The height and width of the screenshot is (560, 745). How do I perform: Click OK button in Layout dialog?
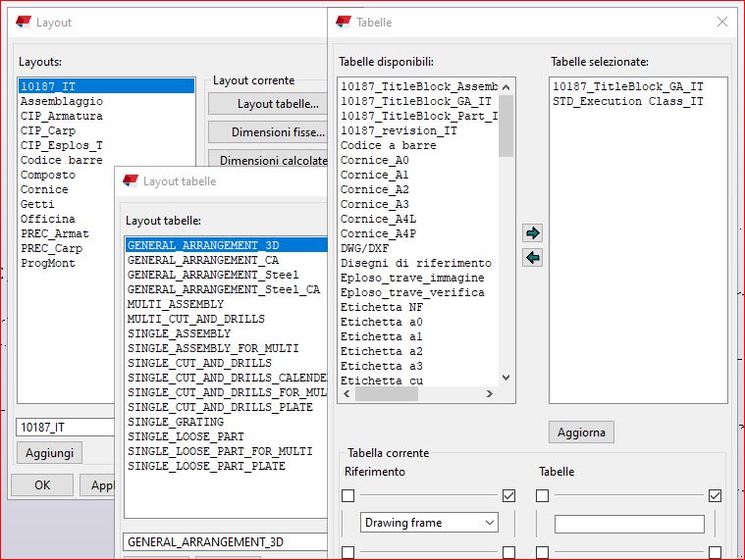click(42, 485)
